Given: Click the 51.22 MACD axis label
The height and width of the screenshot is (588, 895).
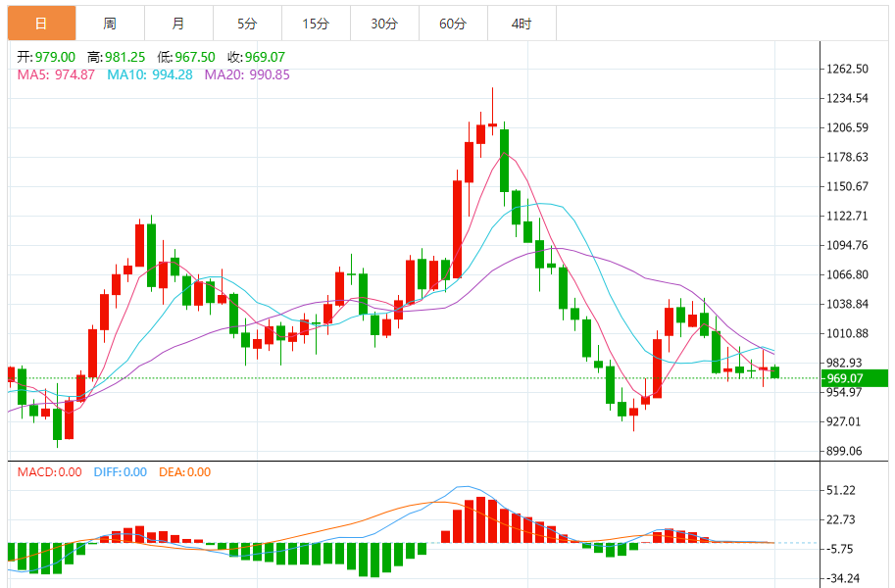Looking at the screenshot, I should click(842, 490).
